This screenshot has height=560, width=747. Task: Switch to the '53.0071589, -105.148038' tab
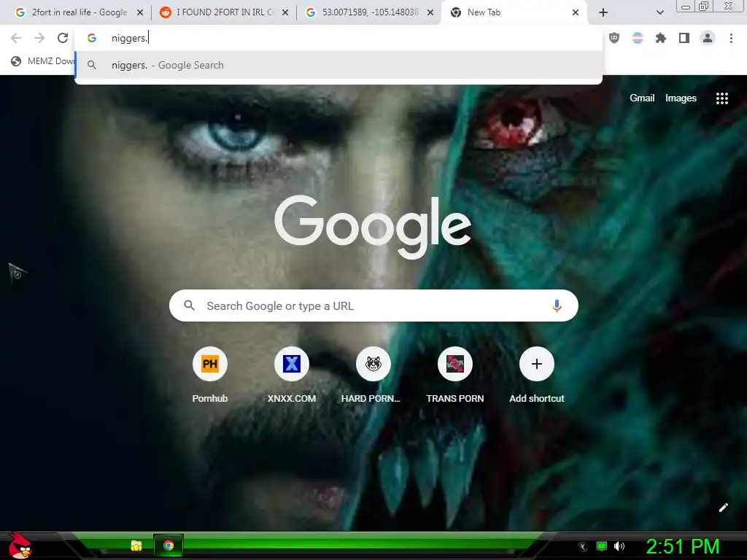369,12
